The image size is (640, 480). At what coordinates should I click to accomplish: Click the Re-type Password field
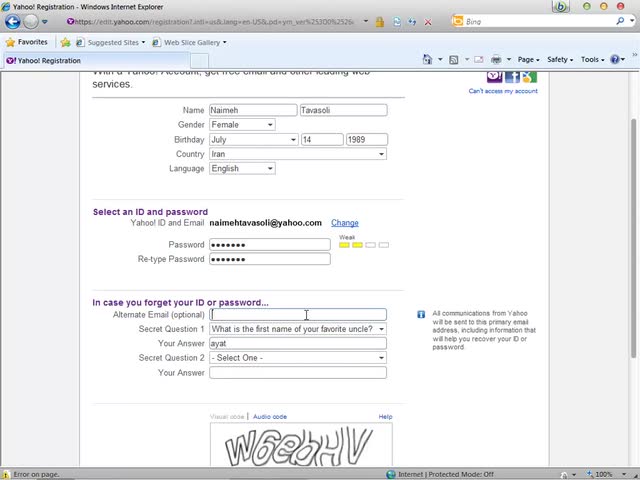tap(270, 259)
